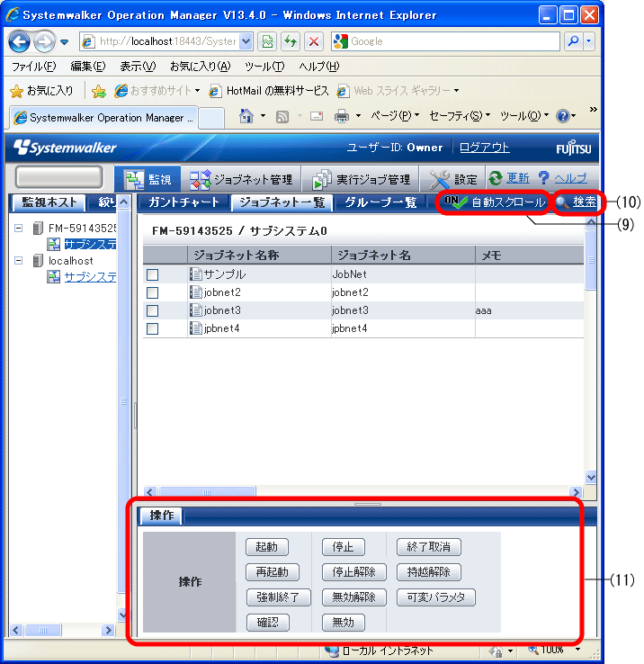Click the Google search box

[x=445, y=41]
